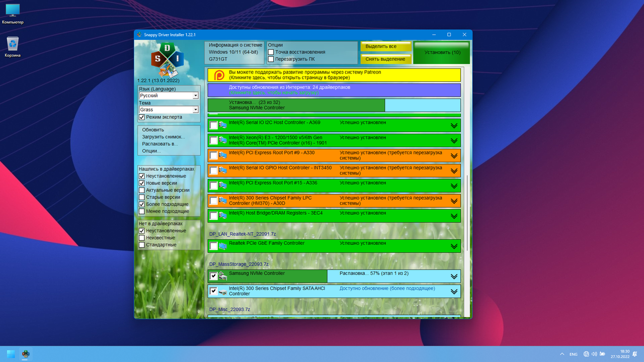Open the Computer desktop icon
The image size is (644, 362).
13,14
